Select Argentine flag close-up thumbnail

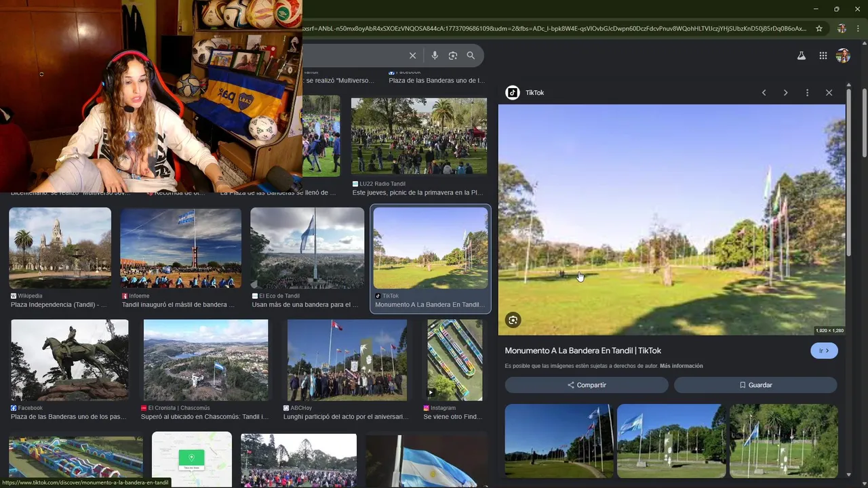click(x=426, y=461)
